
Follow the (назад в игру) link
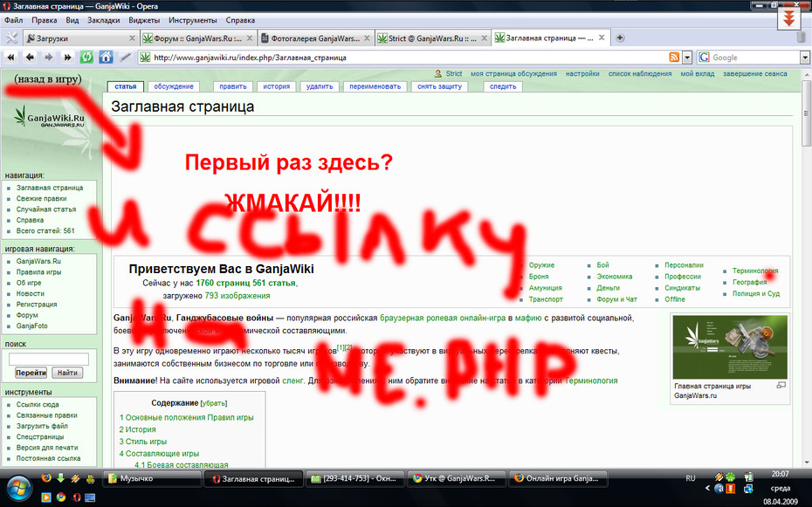pyautogui.click(x=48, y=79)
